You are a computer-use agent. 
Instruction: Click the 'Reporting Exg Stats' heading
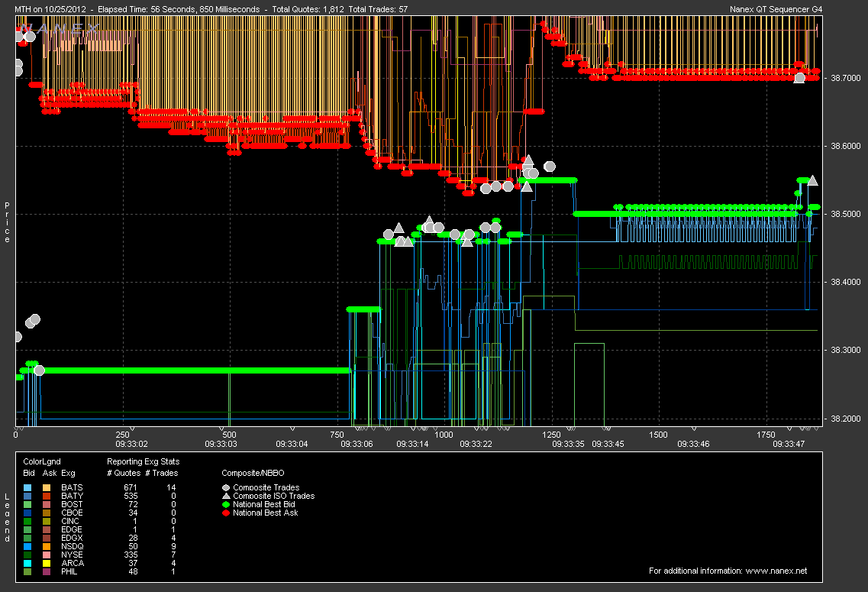point(143,461)
